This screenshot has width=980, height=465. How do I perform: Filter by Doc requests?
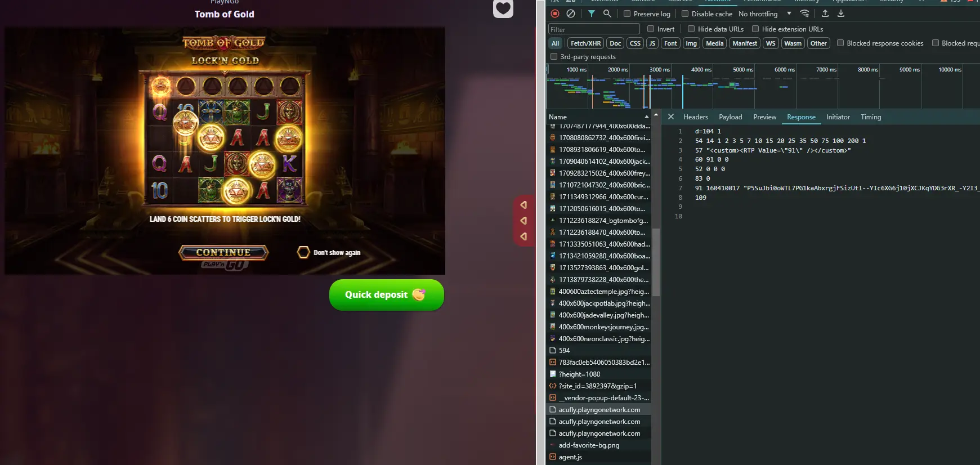[x=615, y=43]
